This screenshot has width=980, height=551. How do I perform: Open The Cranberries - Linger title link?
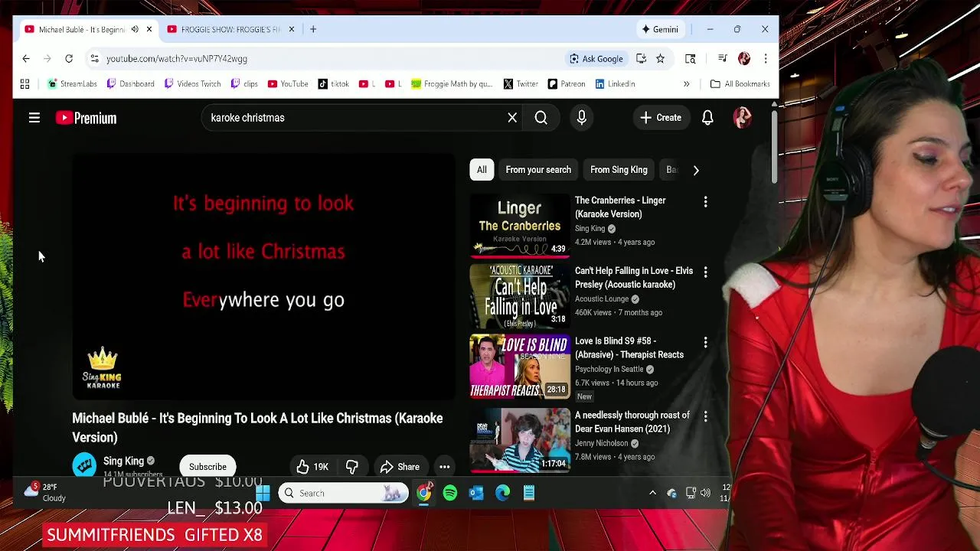[x=620, y=207]
